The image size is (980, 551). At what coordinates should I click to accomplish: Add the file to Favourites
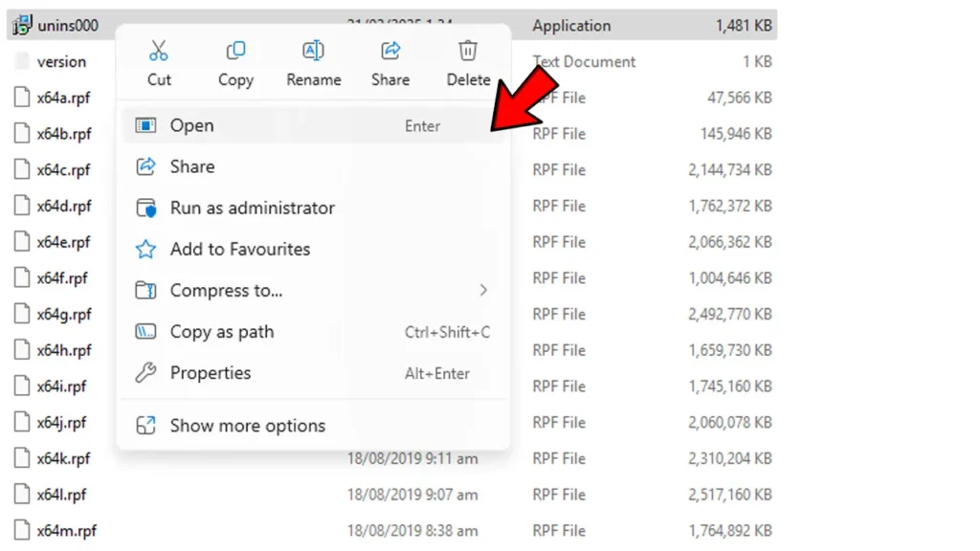tap(239, 249)
